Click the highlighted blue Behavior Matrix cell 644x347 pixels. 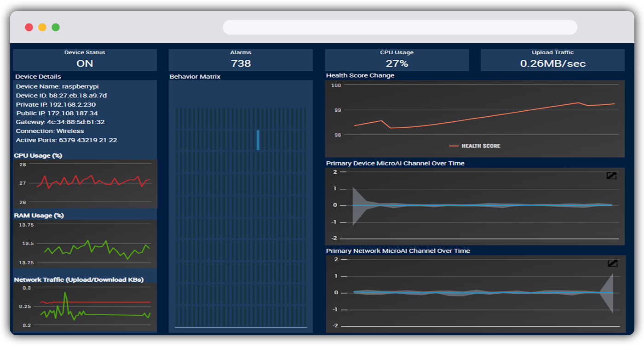coord(258,140)
